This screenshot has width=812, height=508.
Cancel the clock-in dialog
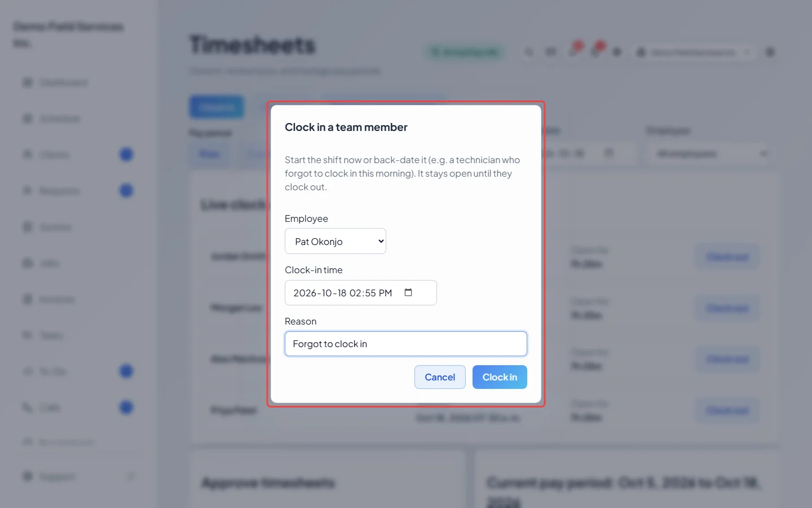tap(440, 377)
